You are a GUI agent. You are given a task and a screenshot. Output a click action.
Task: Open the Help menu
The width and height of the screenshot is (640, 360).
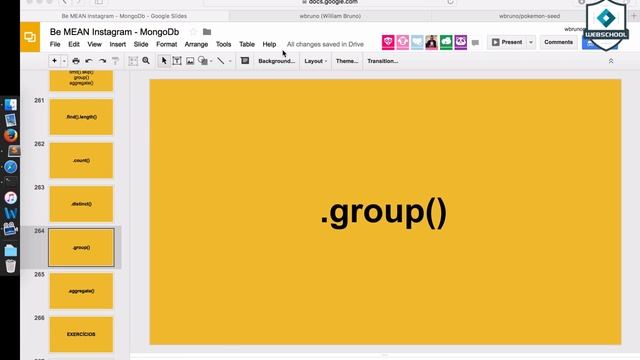(x=269, y=44)
